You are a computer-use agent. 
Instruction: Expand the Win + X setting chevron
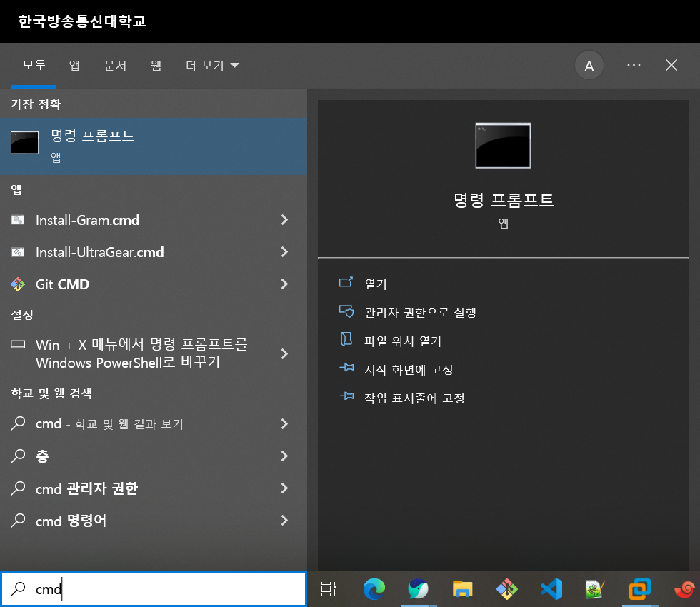284,354
